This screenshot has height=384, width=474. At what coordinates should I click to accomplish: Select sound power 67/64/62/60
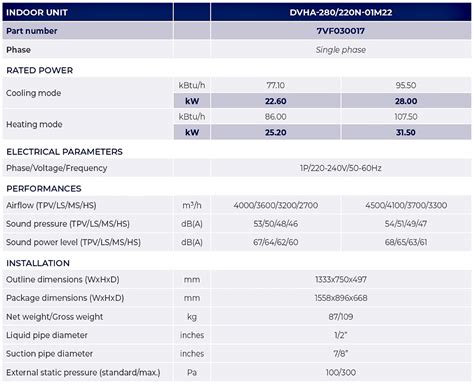coord(275,242)
